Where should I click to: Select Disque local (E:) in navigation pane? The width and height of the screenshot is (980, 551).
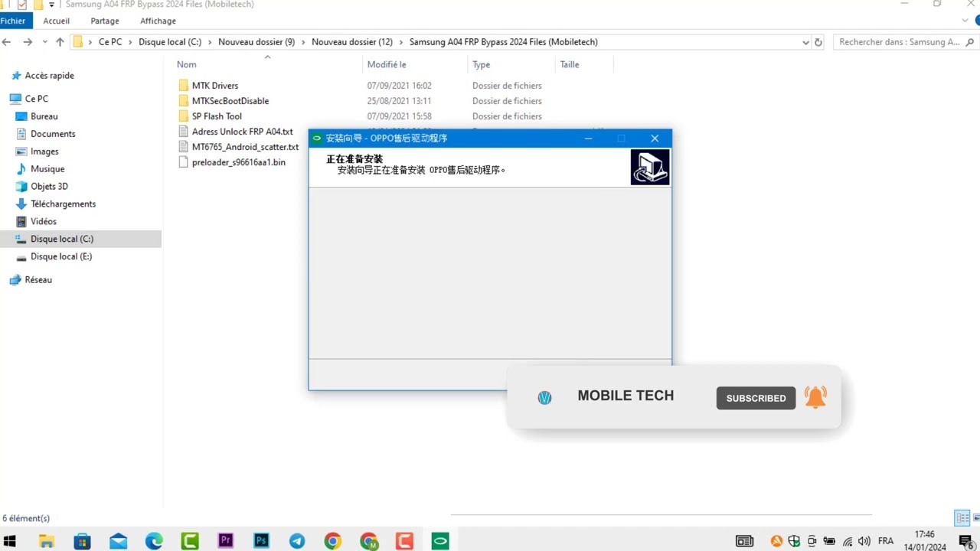[x=61, y=256]
